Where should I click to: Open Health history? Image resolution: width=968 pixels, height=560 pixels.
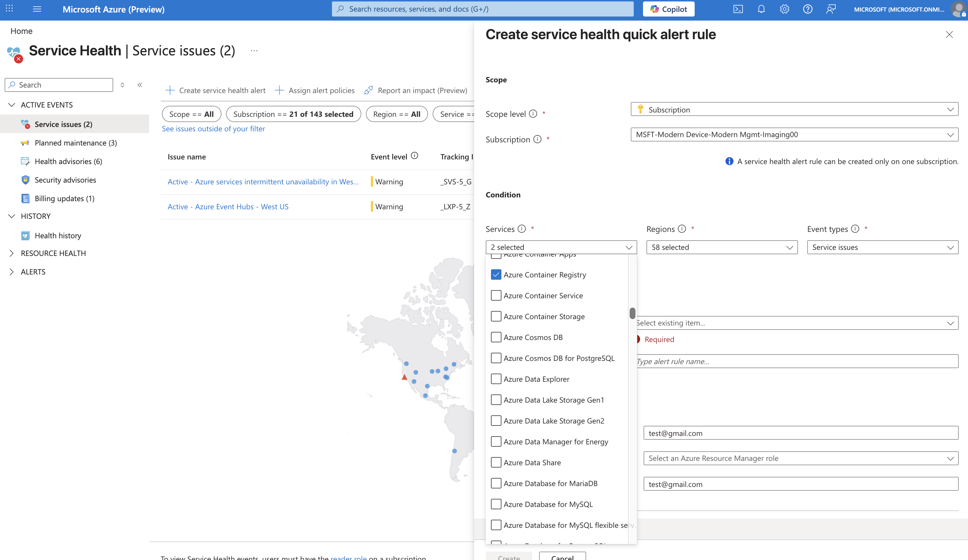point(58,235)
